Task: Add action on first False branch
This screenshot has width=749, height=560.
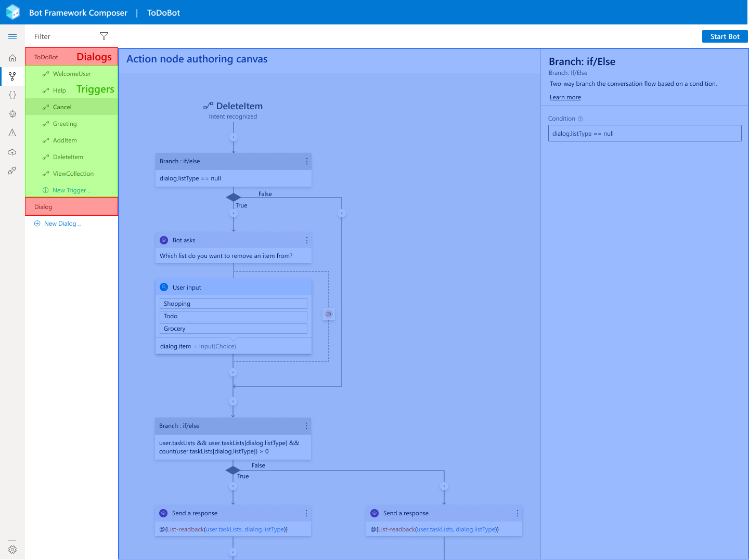Action: click(342, 213)
